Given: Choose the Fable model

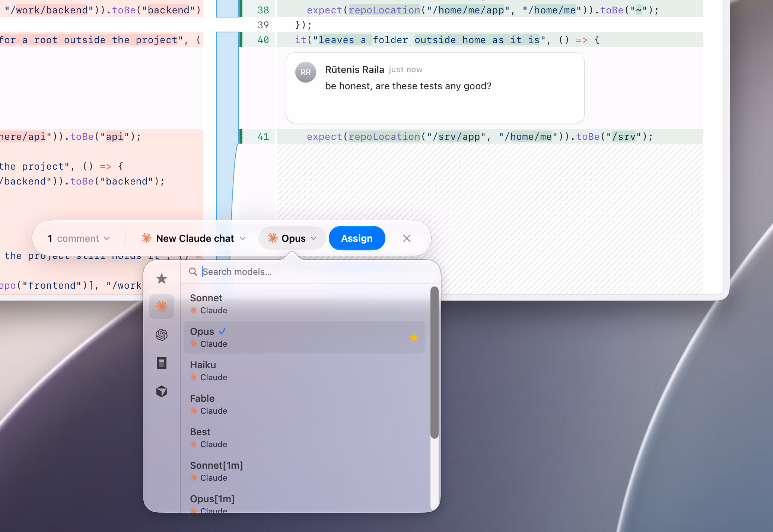Looking at the screenshot, I should pos(305,404).
